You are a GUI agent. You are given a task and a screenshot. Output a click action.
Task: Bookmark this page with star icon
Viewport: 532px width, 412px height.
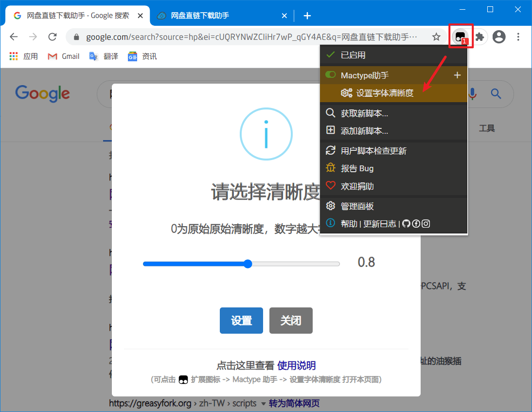(436, 37)
